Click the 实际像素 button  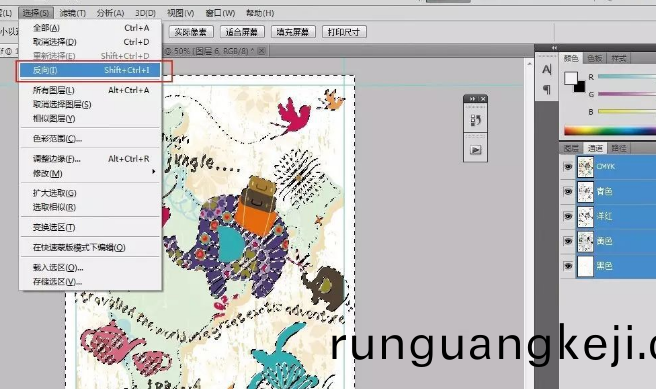tap(191, 32)
